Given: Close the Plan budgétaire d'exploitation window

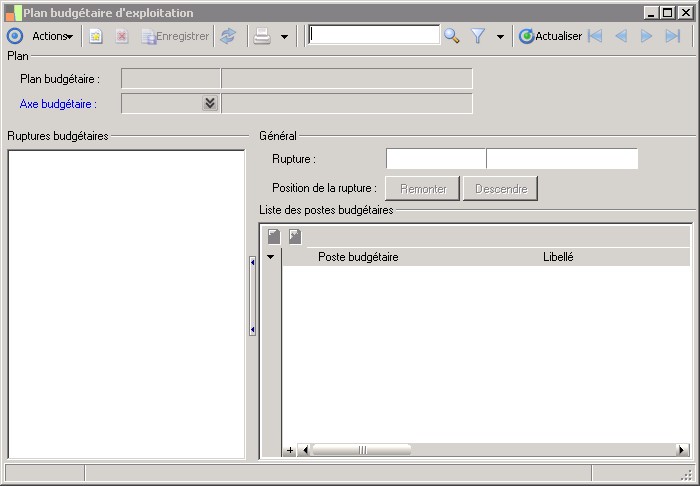Looking at the screenshot, I should pos(685,13).
